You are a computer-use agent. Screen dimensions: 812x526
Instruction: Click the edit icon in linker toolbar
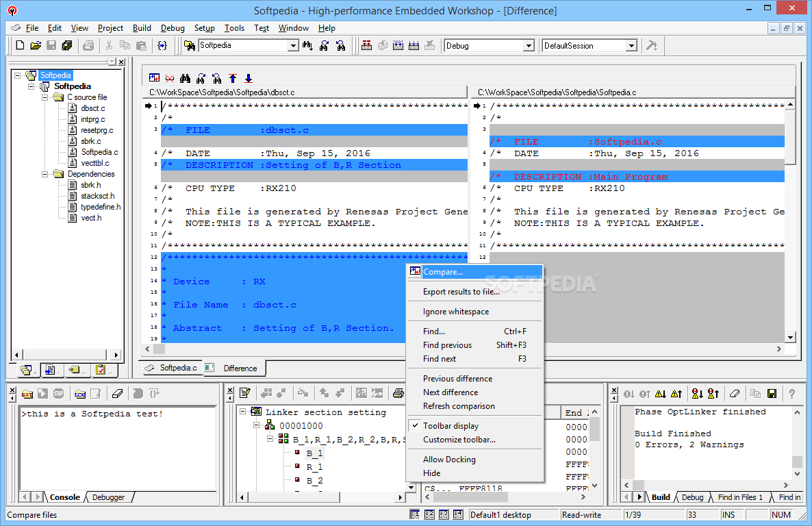tap(245, 393)
